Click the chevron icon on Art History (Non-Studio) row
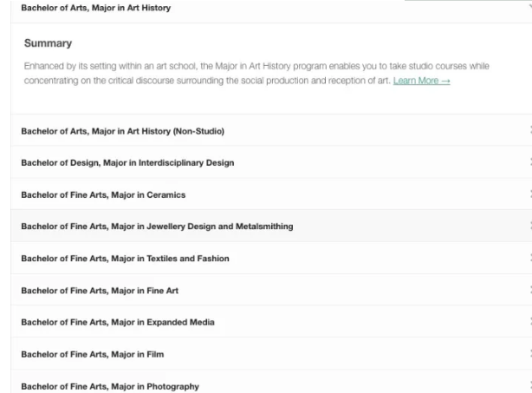532x393 pixels. (529, 131)
